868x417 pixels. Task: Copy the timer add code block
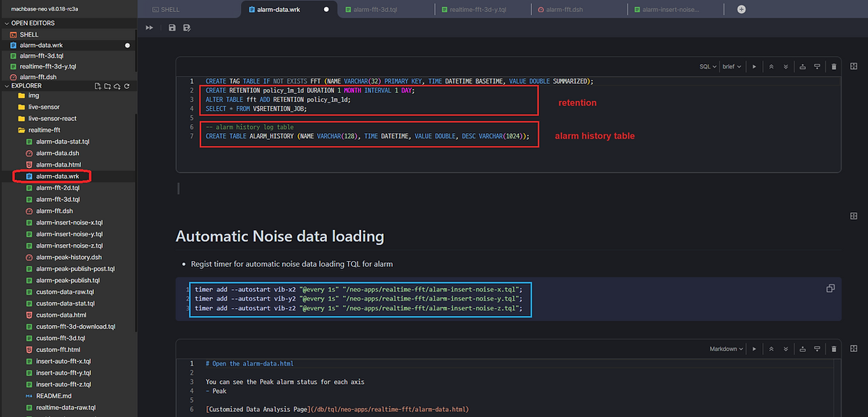[830, 288]
